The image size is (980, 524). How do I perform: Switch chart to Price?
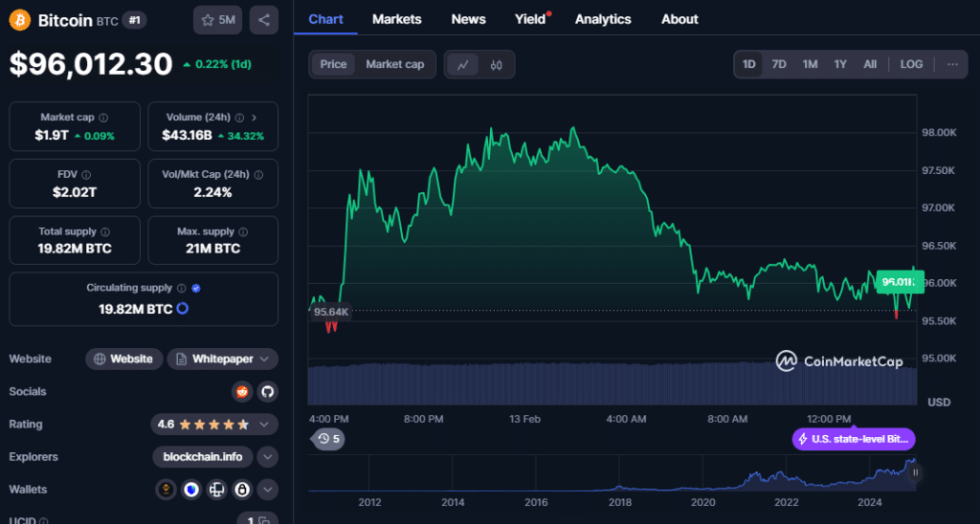[x=333, y=64]
